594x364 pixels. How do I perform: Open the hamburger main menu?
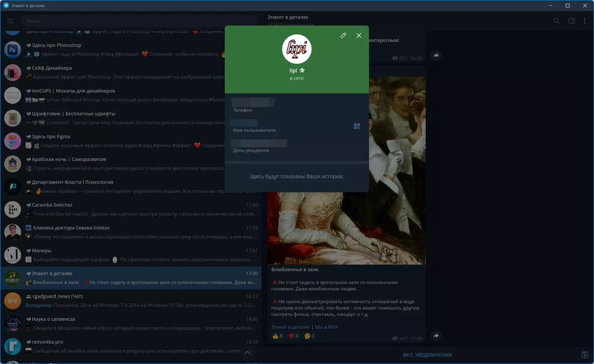[10, 21]
